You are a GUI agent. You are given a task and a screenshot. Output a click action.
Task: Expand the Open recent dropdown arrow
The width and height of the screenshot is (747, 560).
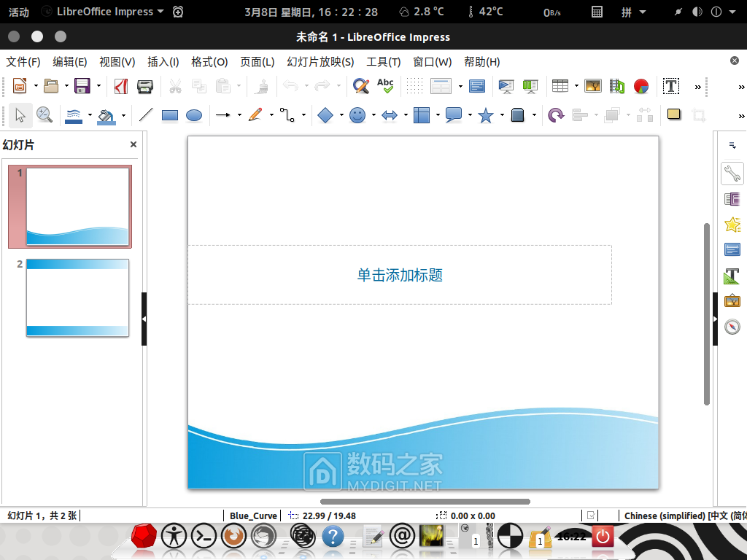click(66, 86)
